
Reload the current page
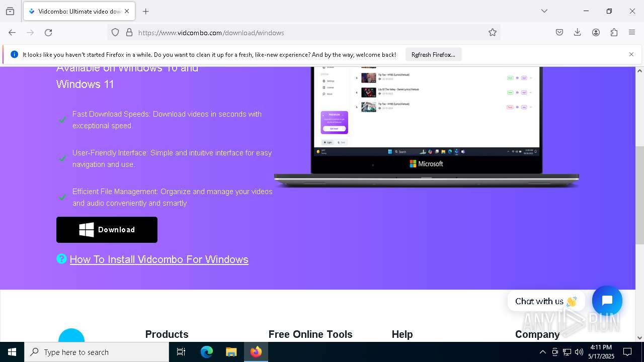click(x=48, y=33)
